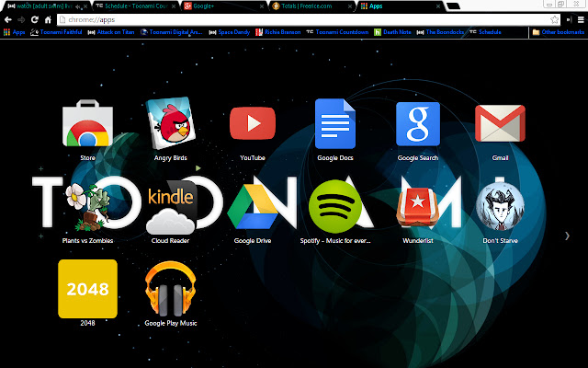Reload the current page

click(x=35, y=19)
